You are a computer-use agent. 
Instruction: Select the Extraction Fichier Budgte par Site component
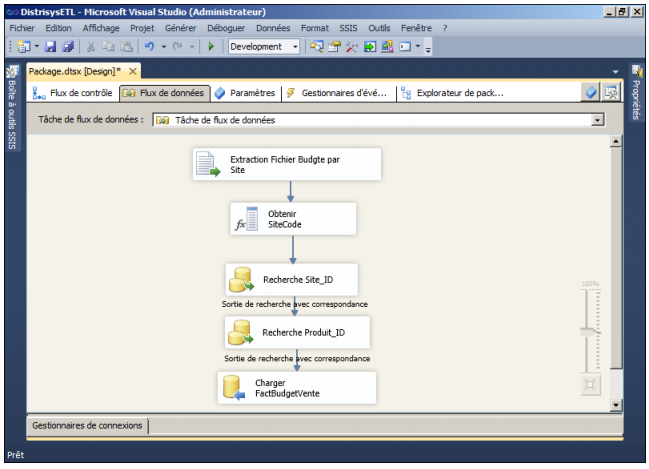point(287,165)
